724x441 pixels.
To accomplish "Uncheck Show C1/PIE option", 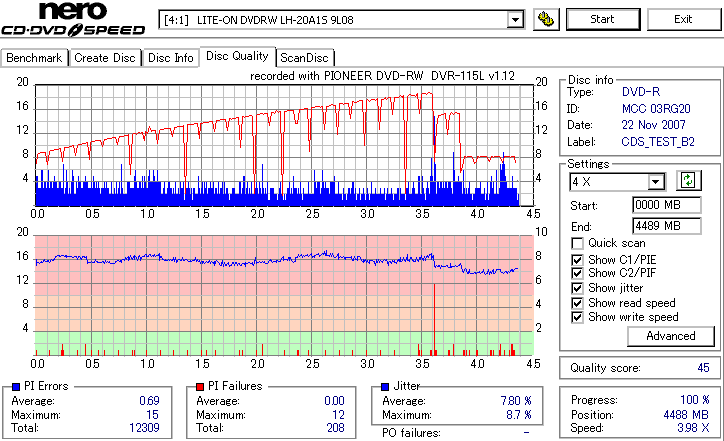I will [577, 260].
